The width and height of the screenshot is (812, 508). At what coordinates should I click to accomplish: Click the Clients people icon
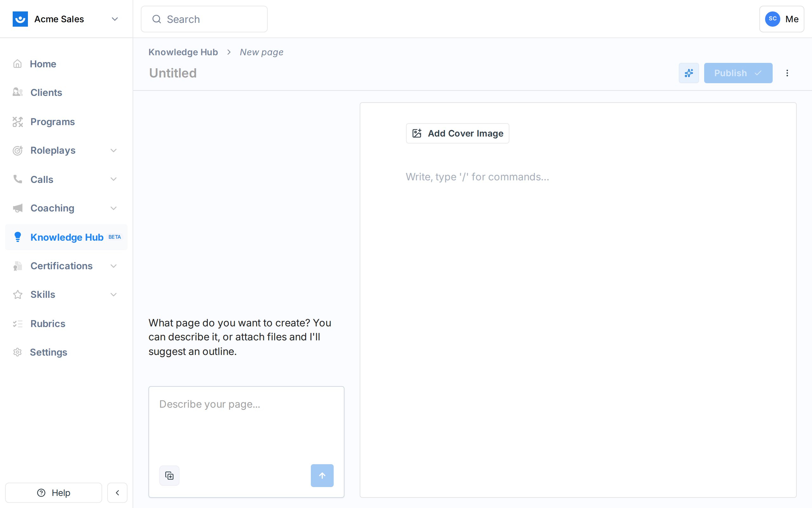(x=17, y=92)
